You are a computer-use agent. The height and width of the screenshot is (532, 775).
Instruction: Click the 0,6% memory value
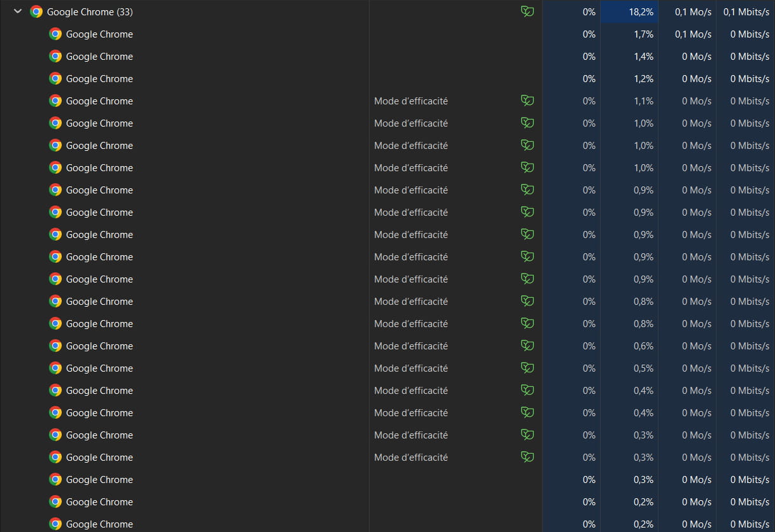643,346
